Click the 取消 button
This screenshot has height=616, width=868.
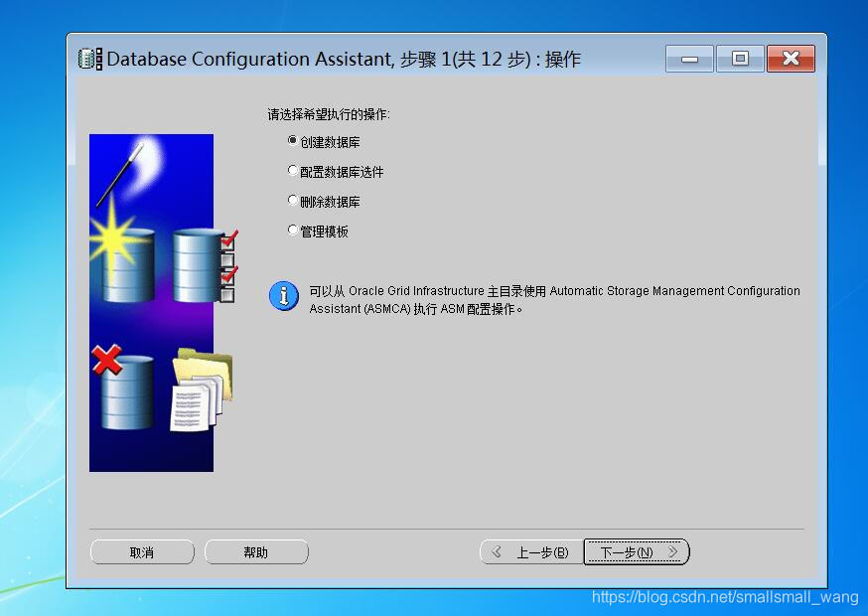click(x=142, y=552)
